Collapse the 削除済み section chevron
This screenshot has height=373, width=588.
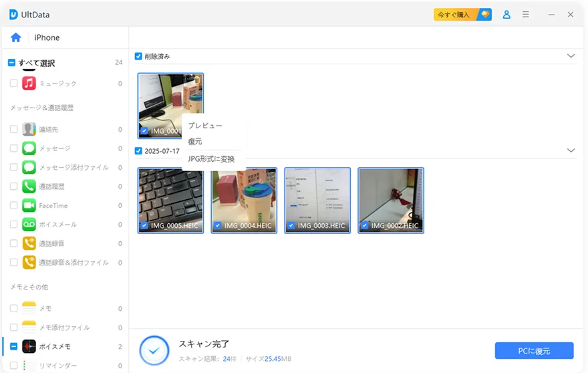(571, 56)
